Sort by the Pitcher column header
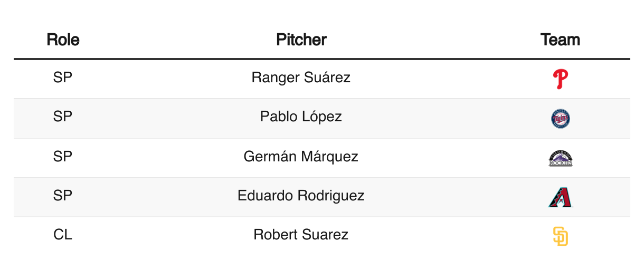Screen dimensions: 644x270 click(301, 40)
